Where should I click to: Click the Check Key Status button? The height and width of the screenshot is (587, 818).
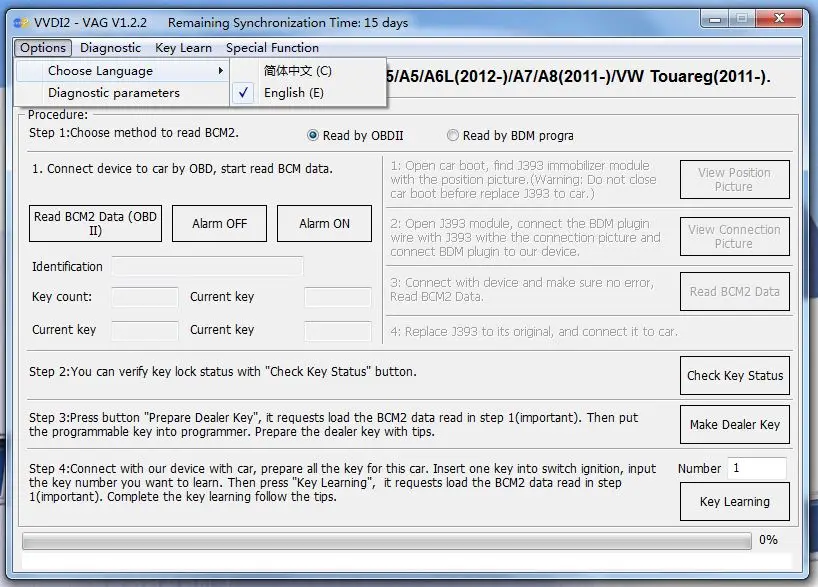pos(734,375)
